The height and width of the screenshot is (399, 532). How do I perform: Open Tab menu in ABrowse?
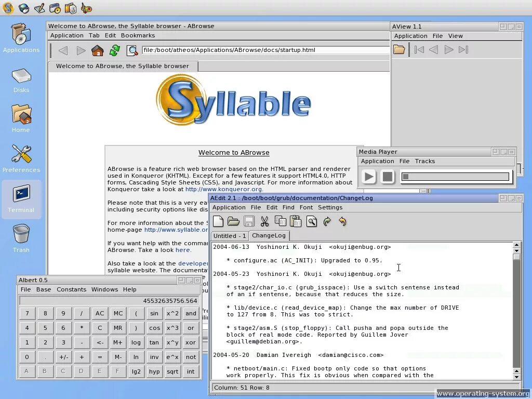(x=94, y=35)
